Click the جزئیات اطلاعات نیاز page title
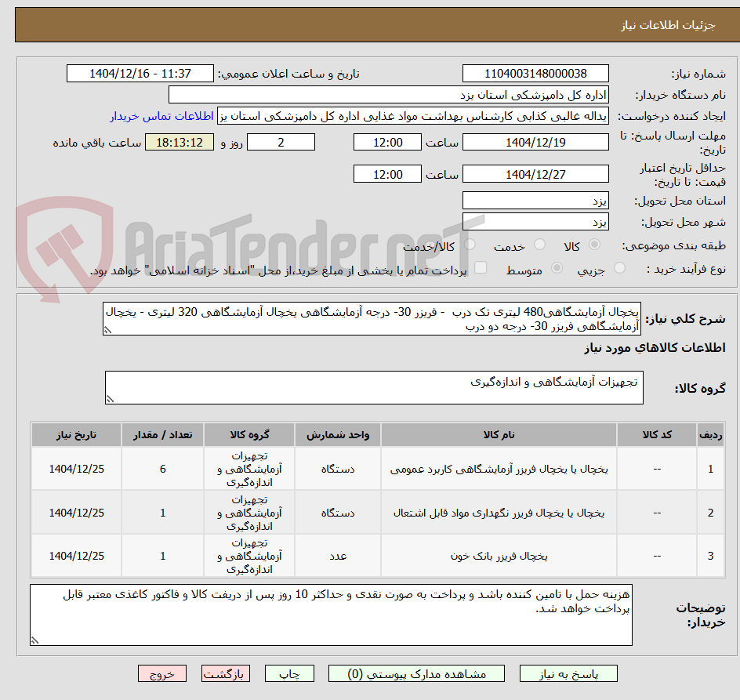This screenshot has height=700, width=740. coord(668,25)
